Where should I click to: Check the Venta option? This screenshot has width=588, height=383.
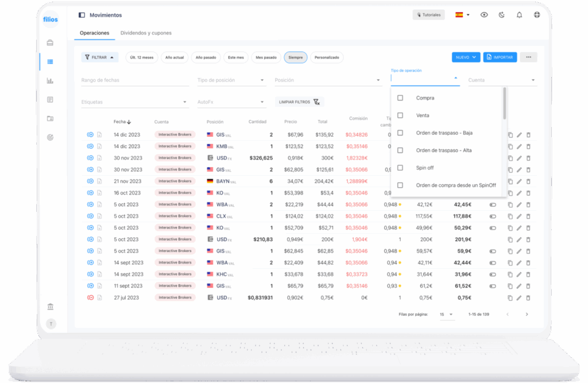pos(400,115)
